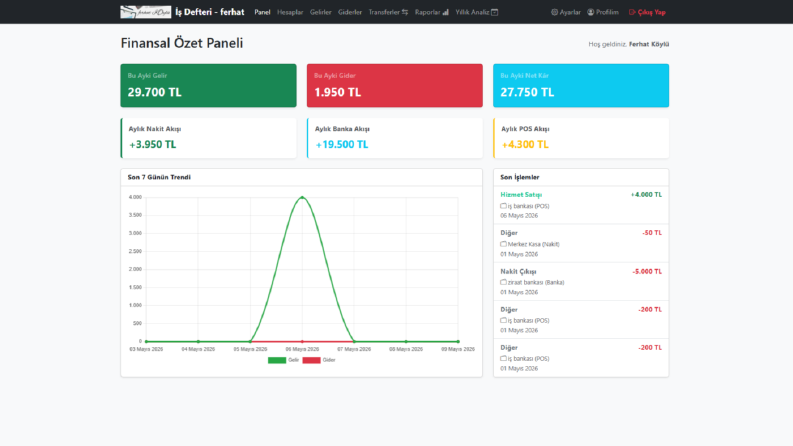This screenshot has width=793, height=446.
Task: Click the Son 7 Günün Trendi title
Action: (159, 177)
